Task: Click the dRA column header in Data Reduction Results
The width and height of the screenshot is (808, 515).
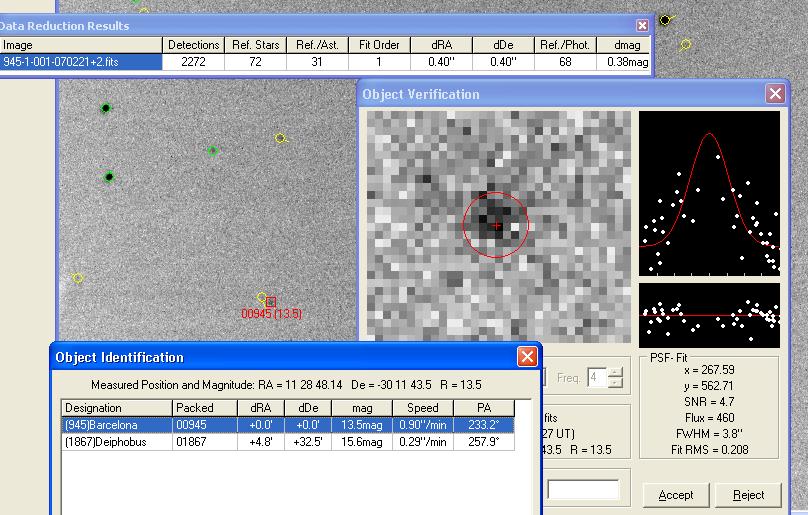Action: coord(441,45)
